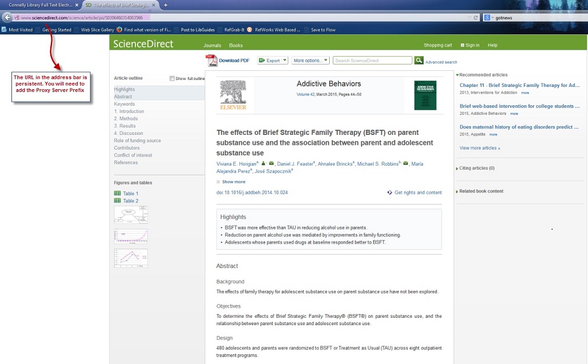Open the Export dropdown arrow
This screenshot has height=364, width=588.
click(x=285, y=61)
